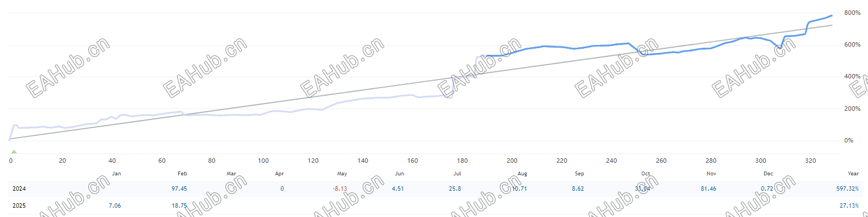This screenshot has width=868, height=217.
Task: Click the 0.72 December 2024 value
Action: pos(767,189)
